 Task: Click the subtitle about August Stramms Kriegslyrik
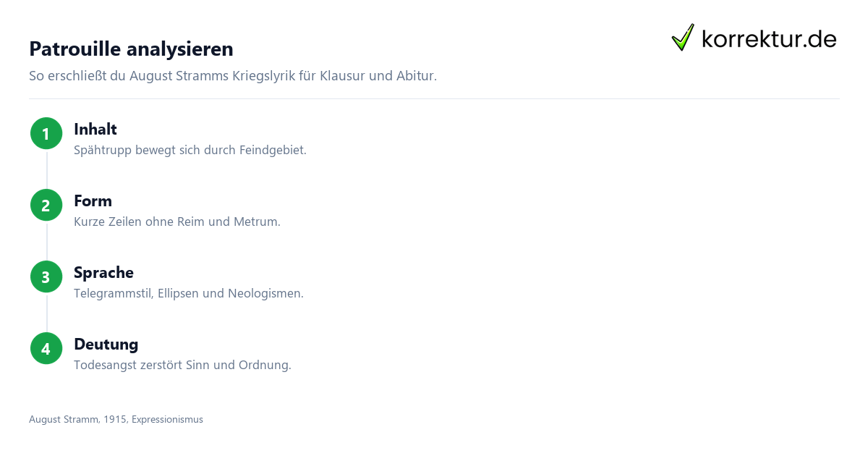[x=233, y=76]
